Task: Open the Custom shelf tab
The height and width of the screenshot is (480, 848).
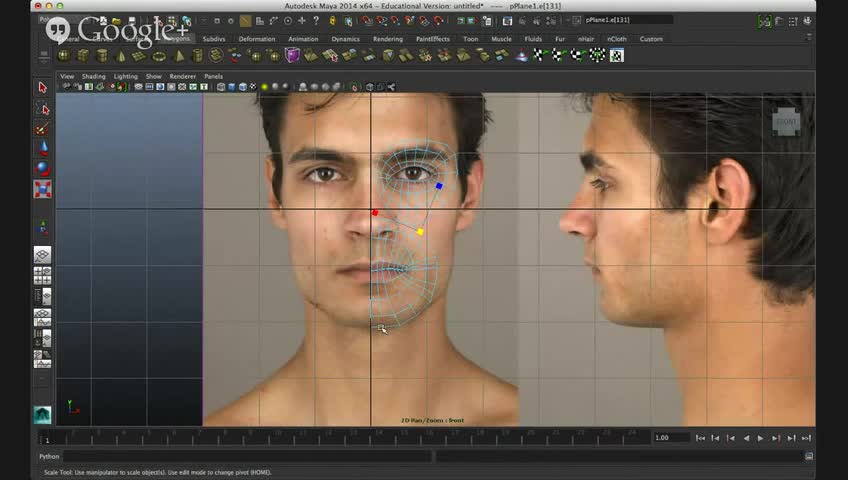Action: pyautogui.click(x=651, y=39)
